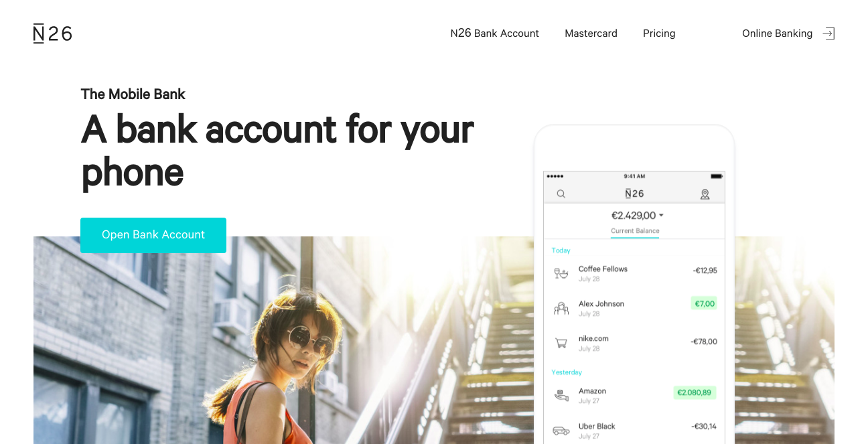Select the Alex Johnson people icon

click(x=561, y=308)
